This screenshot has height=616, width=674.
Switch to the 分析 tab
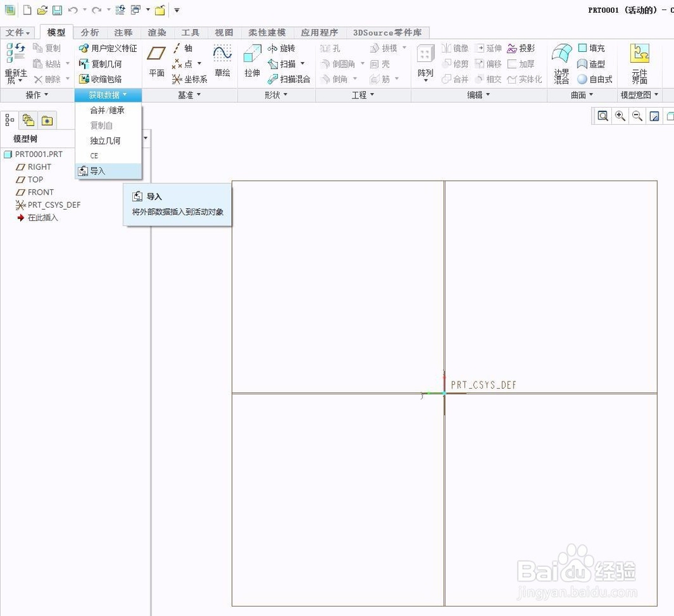(x=90, y=32)
